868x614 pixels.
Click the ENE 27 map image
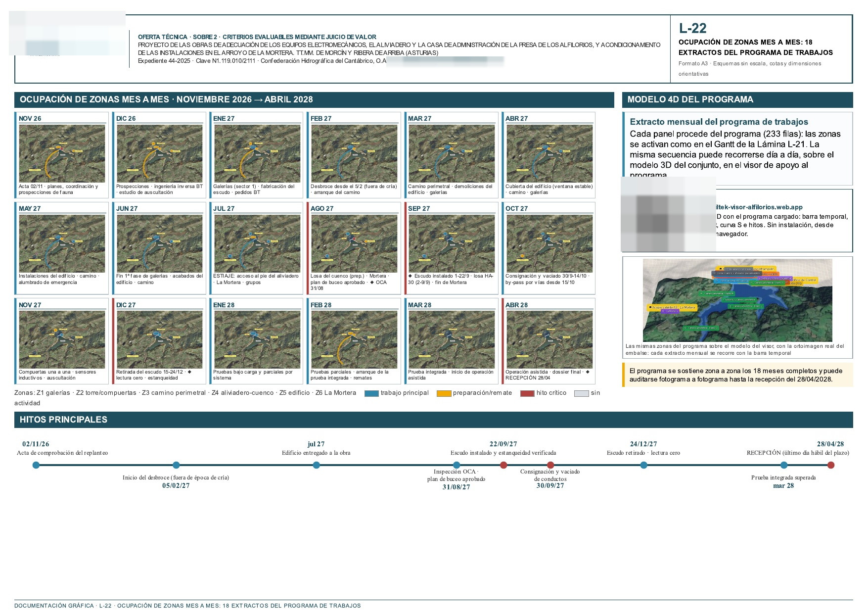(257, 153)
